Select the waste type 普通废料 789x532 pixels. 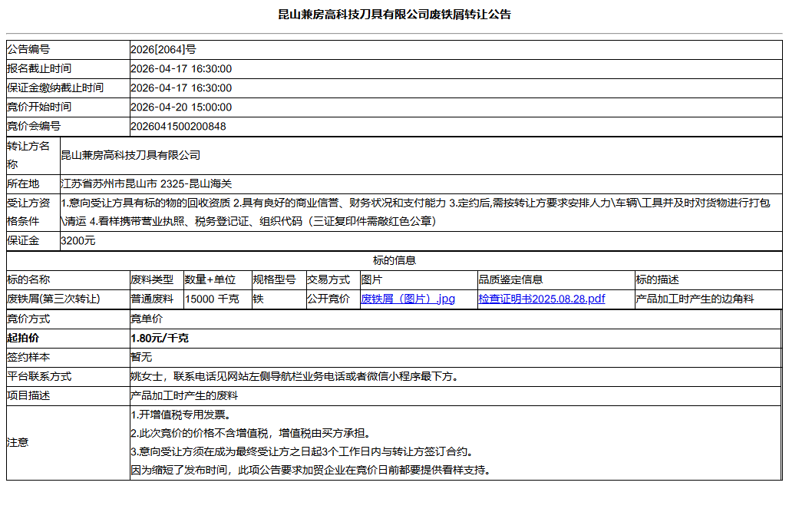[x=152, y=299]
